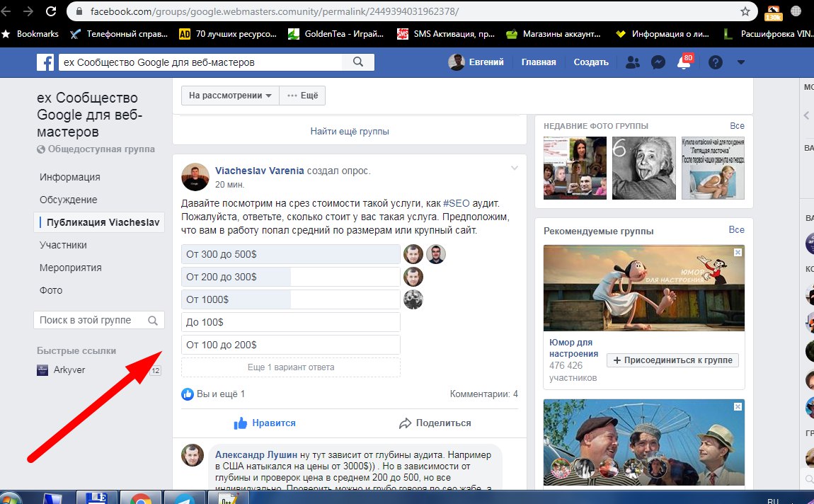Open notifications bell with 80 badge
The width and height of the screenshot is (814, 504).
pos(684,62)
